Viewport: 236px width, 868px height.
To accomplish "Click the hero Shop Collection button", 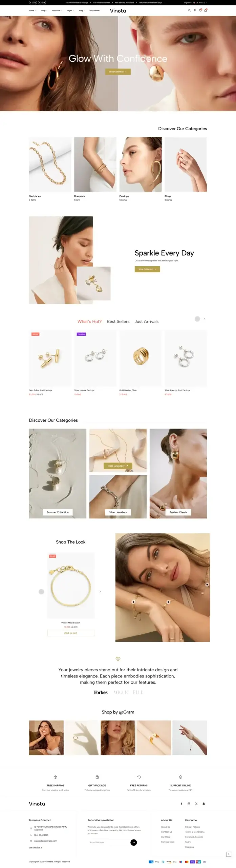I will click(118, 72).
